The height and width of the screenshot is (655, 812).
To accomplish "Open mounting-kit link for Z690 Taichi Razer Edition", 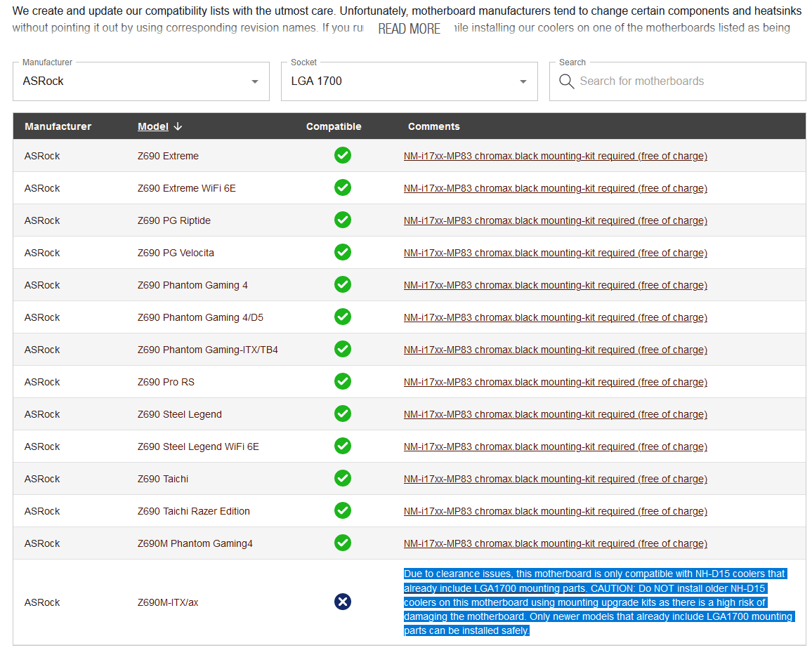I will click(x=555, y=511).
